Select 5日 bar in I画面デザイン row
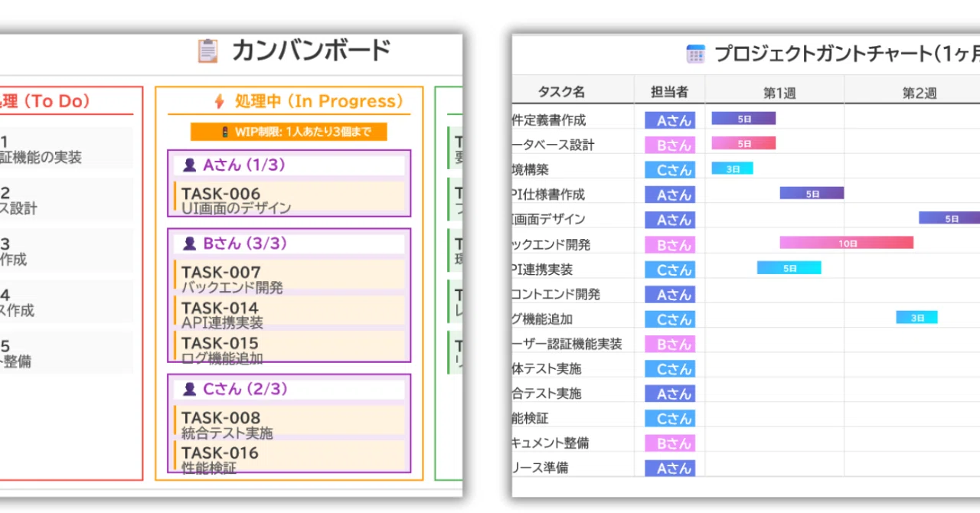This screenshot has width=980, height=513. (949, 218)
